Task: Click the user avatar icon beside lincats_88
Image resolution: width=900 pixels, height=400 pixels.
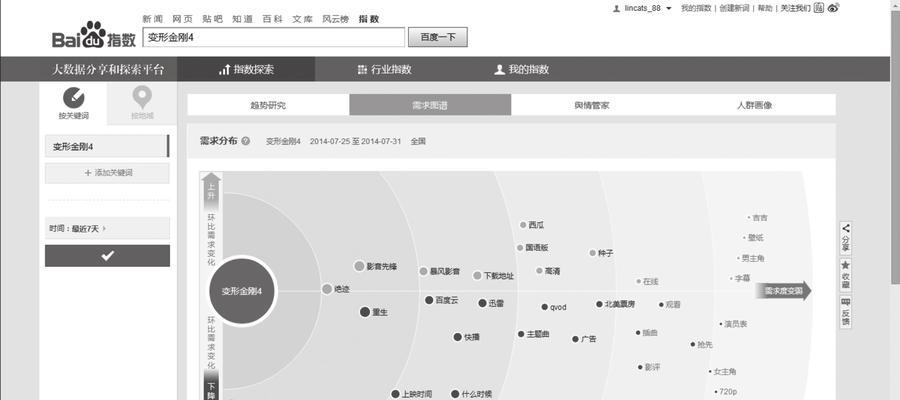Action: [617, 8]
